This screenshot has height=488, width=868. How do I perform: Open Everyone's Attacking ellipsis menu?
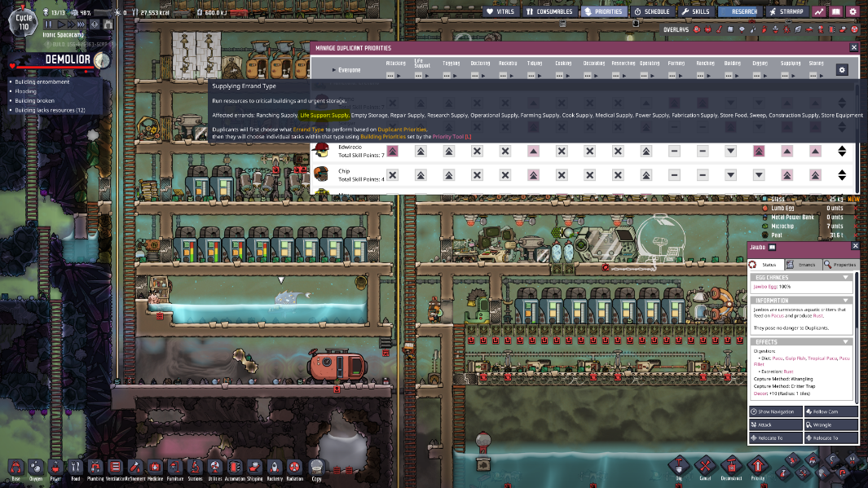click(390, 76)
